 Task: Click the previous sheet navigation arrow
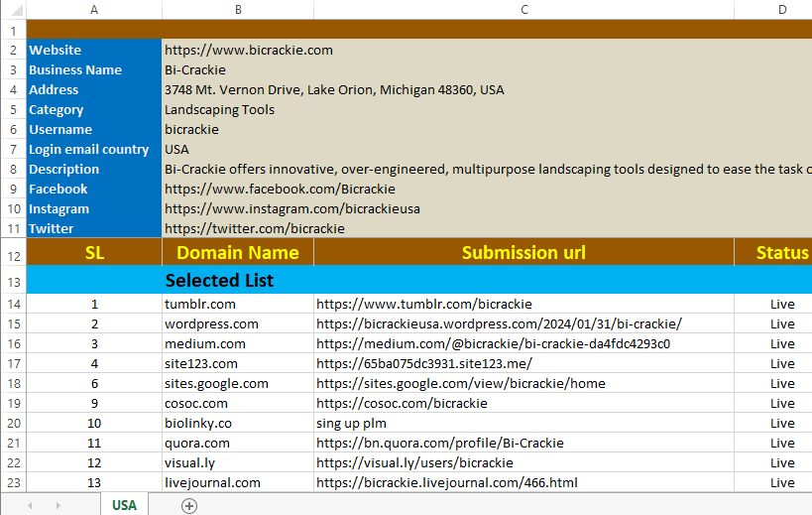point(30,505)
